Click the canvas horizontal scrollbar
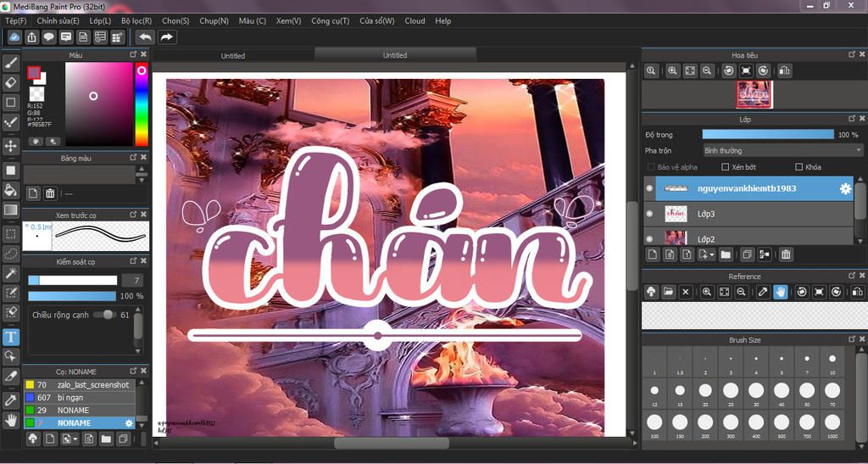 tap(391, 444)
